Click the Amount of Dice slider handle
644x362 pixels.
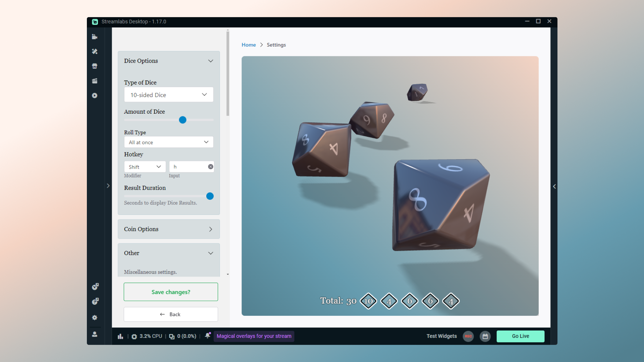click(182, 120)
